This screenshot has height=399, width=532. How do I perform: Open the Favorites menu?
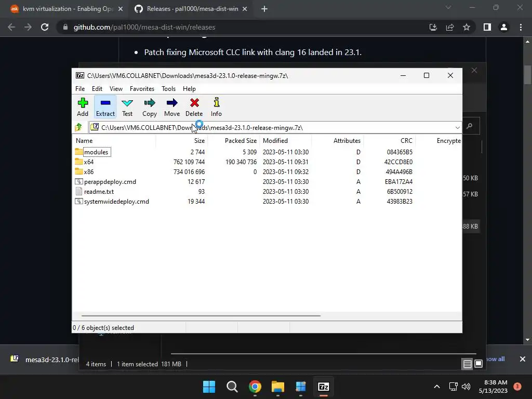[x=142, y=88]
